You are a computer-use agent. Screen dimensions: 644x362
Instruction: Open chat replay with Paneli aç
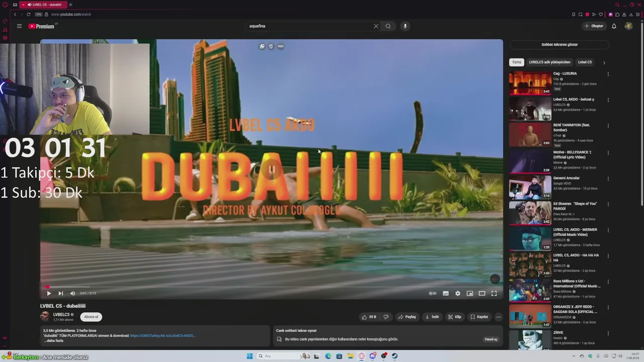click(x=491, y=339)
